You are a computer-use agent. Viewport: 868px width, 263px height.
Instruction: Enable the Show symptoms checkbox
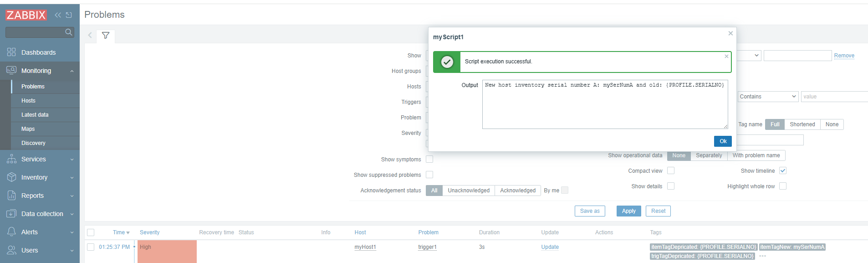tap(429, 159)
